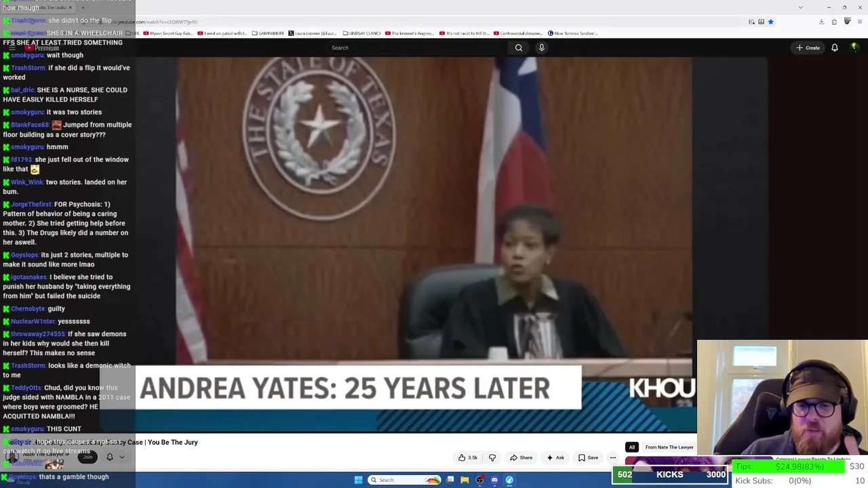Image resolution: width=868 pixels, height=488 pixels.
Task: Open File Explorer from taskbar
Action: [465, 480]
